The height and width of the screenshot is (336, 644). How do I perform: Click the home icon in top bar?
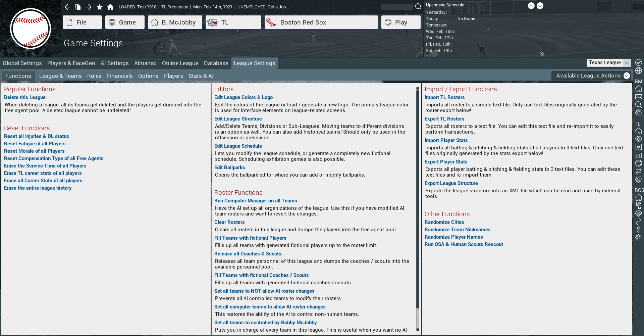pyautogui.click(x=110, y=7)
